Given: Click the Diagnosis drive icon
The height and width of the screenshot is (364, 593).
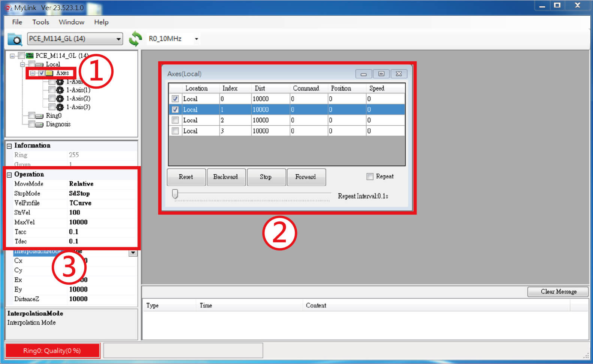Looking at the screenshot, I should (39, 125).
